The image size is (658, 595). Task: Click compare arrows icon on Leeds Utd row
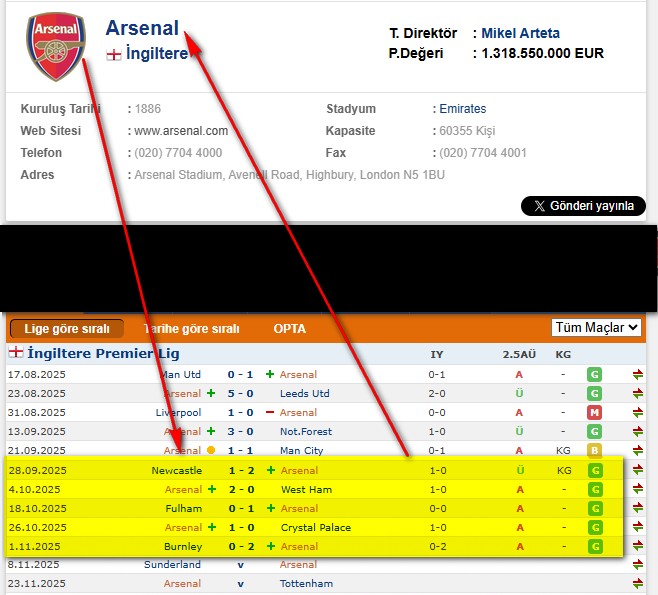tap(638, 394)
